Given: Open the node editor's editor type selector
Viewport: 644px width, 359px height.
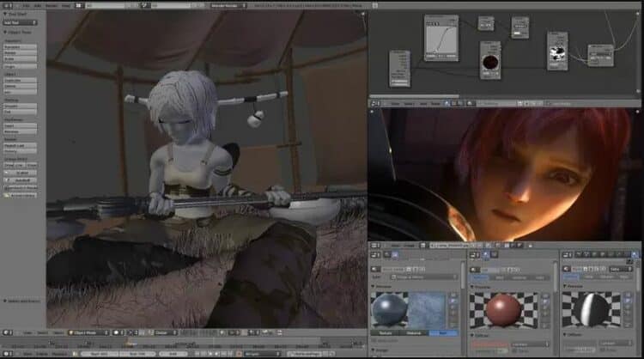Looking at the screenshot, I should tap(375, 104).
